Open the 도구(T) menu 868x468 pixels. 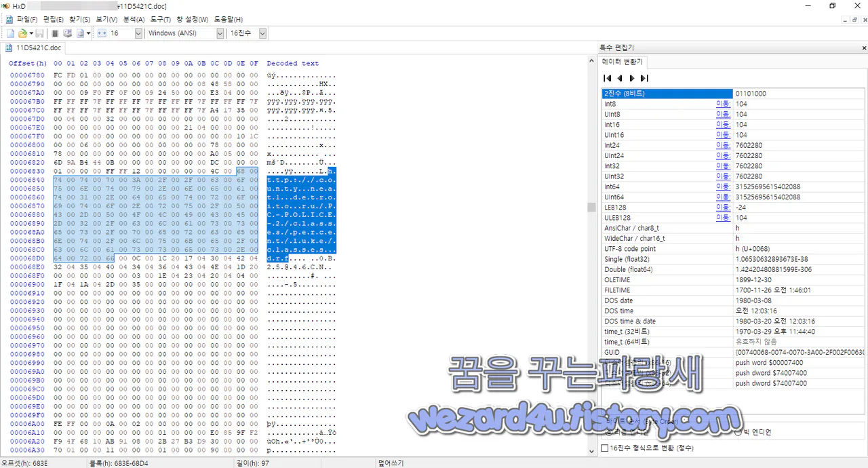point(161,20)
